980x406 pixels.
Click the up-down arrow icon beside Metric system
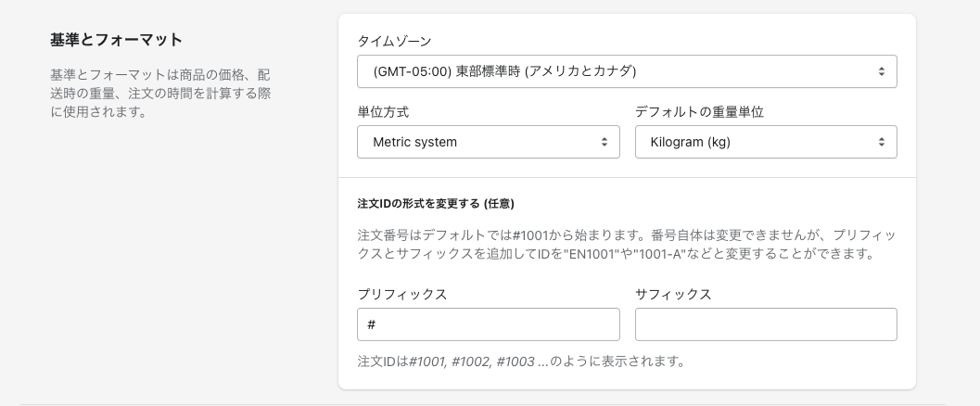[604, 142]
